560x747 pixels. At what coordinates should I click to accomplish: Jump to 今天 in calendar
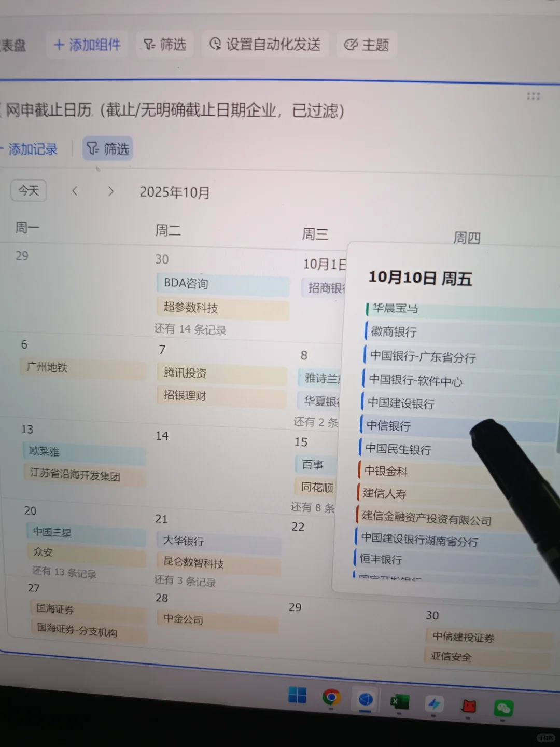(29, 191)
